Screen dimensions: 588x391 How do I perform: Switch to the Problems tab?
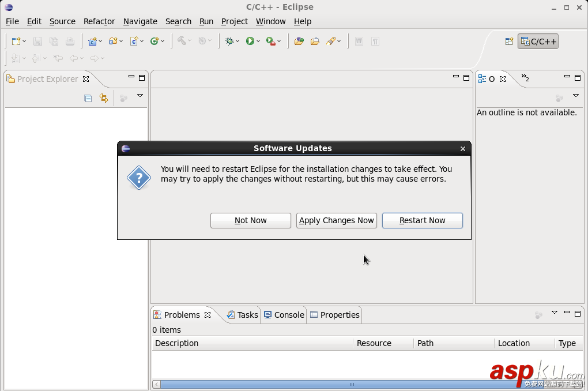click(182, 315)
